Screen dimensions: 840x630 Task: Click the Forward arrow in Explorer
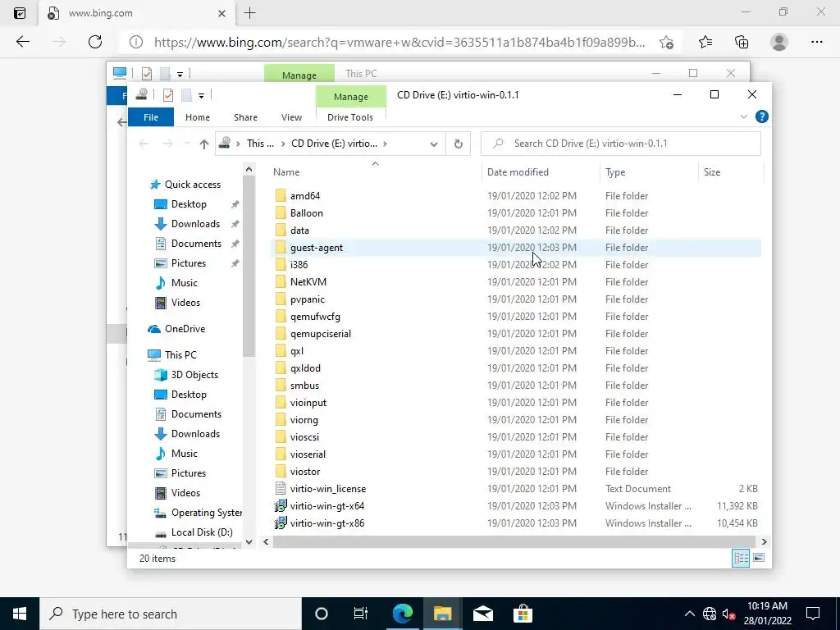[167, 144]
